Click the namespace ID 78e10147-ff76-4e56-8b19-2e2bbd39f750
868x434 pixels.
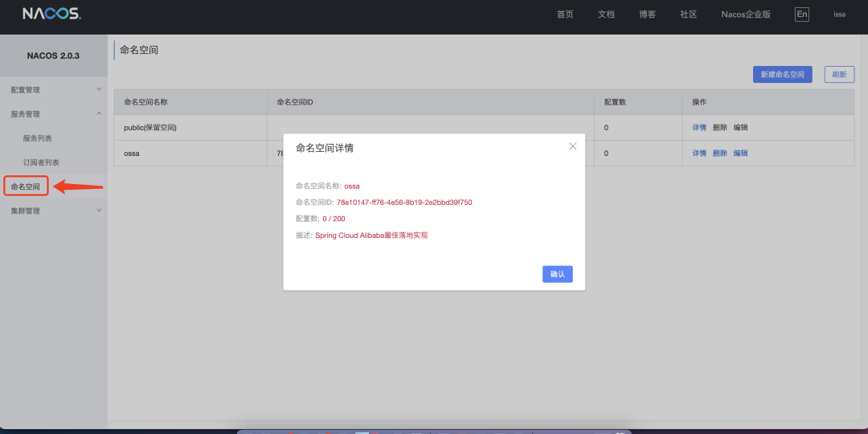[x=404, y=202]
